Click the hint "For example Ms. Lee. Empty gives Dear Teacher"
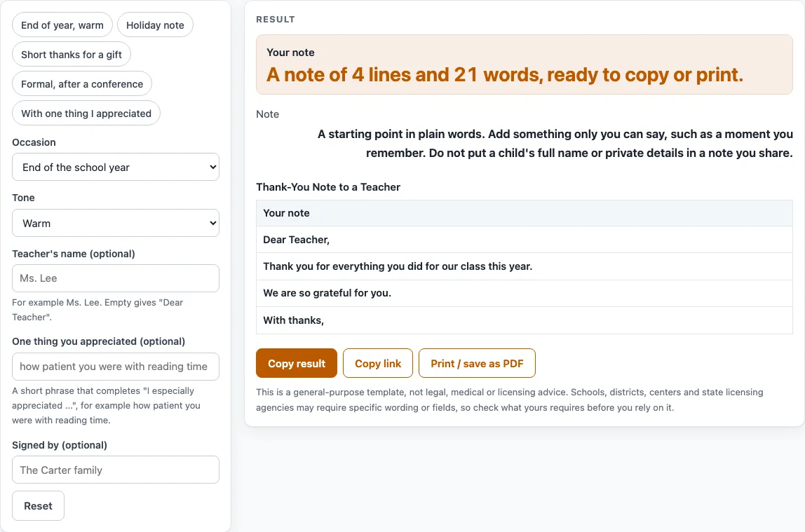805x532 pixels. pyautogui.click(x=97, y=310)
